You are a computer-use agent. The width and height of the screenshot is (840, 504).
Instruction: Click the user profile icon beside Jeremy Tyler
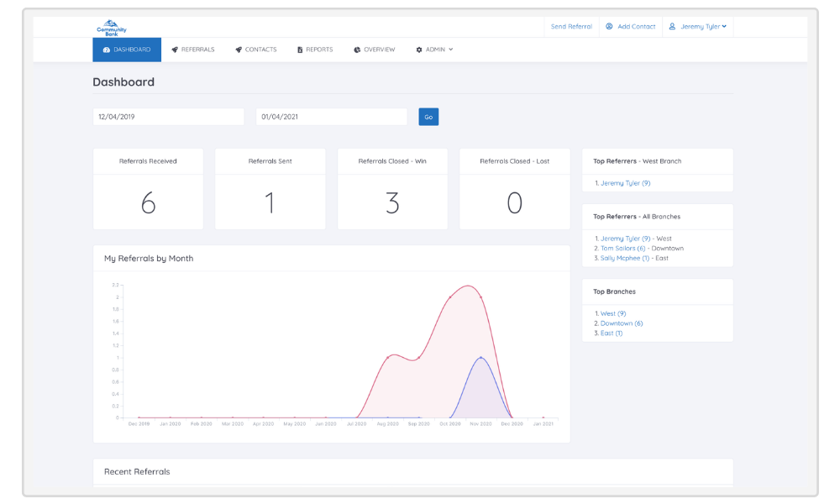672,26
